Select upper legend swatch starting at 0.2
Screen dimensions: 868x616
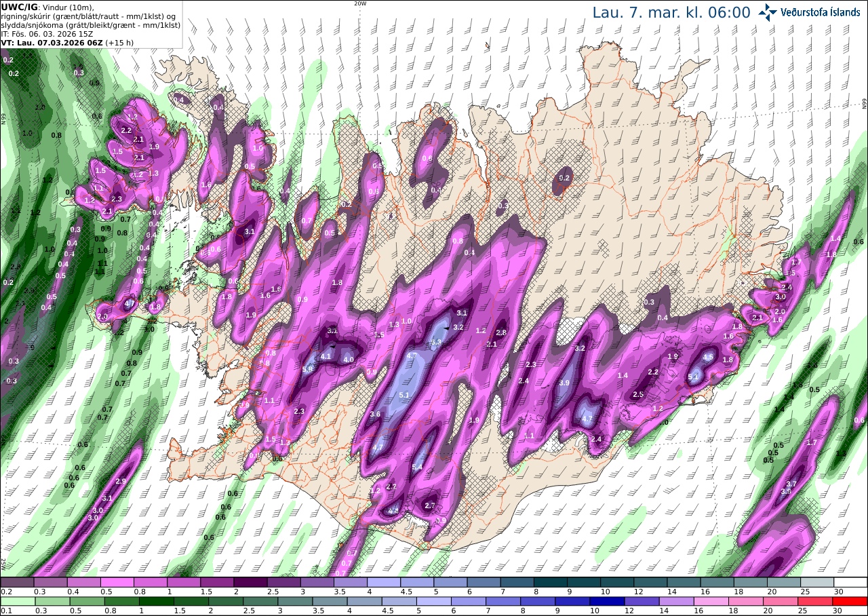[x=17, y=582]
